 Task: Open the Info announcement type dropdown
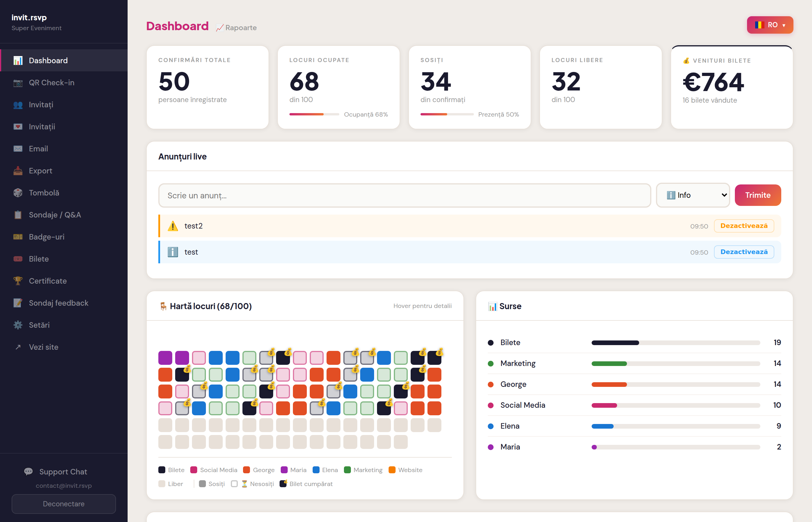coord(693,195)
